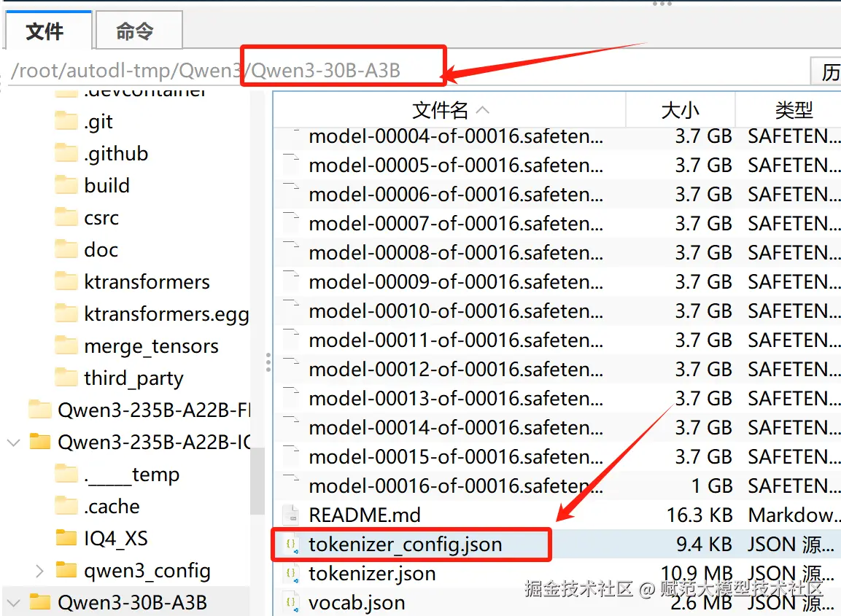Viewport: 841px width, 616px height.
Task: Click the model-00004-of-00016 file icon
Action: 291,137
